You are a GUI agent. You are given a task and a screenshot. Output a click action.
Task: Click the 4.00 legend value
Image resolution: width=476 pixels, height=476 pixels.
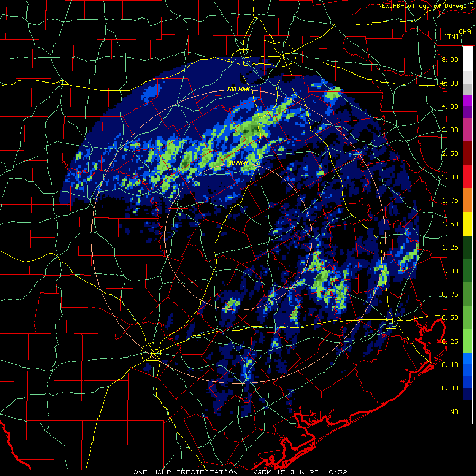click(450, 106)
